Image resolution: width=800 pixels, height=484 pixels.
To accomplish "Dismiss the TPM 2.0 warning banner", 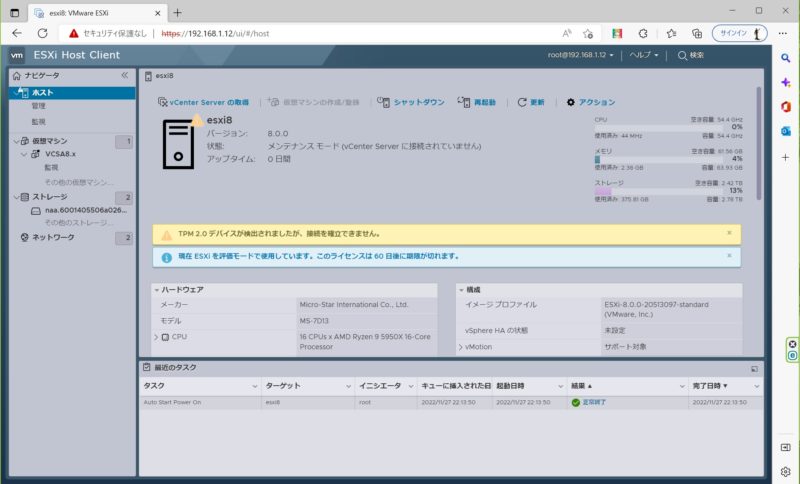I will point(729,233).
